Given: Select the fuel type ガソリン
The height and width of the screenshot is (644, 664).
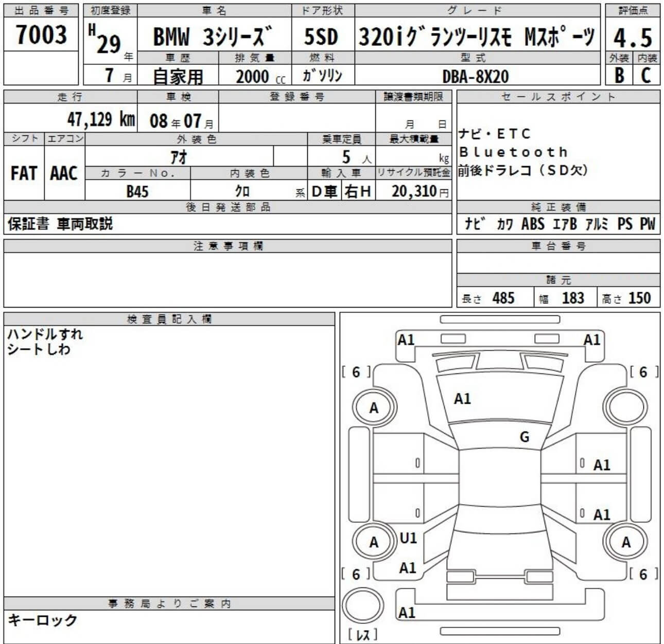Looking at the screenshot, I should pyautogui.click(x=323, y=76).
